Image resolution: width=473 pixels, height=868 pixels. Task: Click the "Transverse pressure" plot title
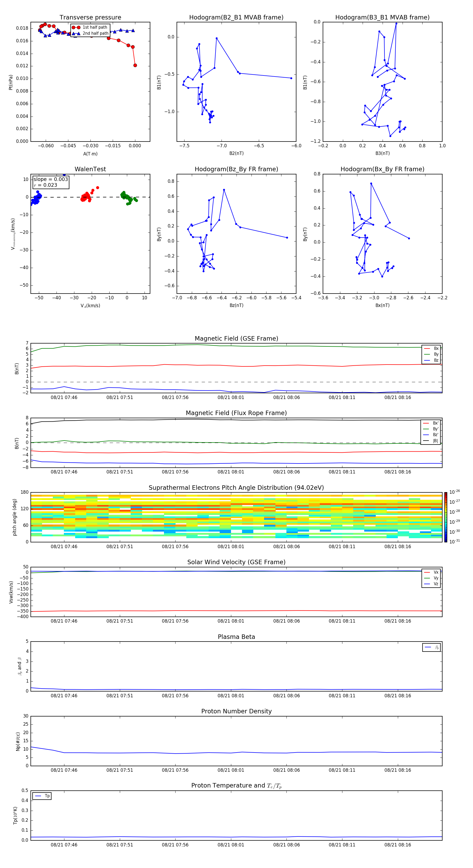[90, 18]
